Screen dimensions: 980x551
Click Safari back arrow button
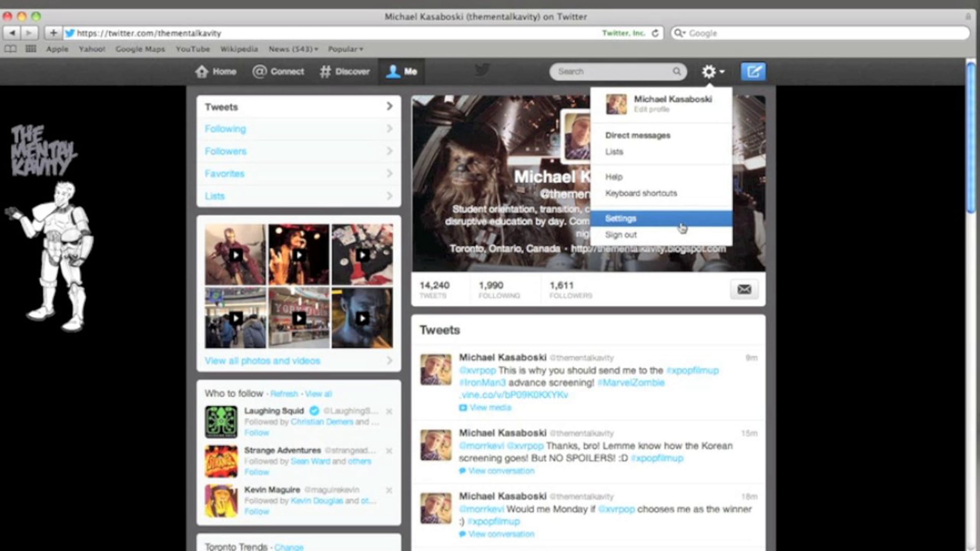pos(12,33)
